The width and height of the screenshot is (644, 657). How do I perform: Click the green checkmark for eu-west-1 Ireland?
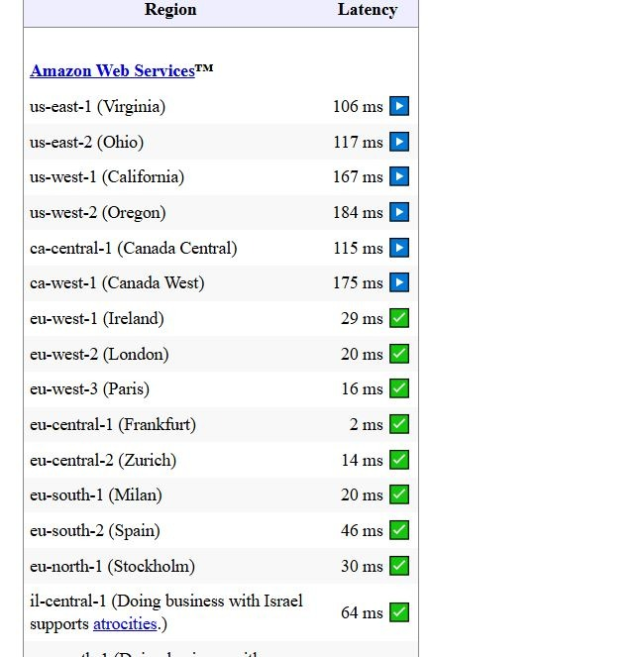click(399, 318)
